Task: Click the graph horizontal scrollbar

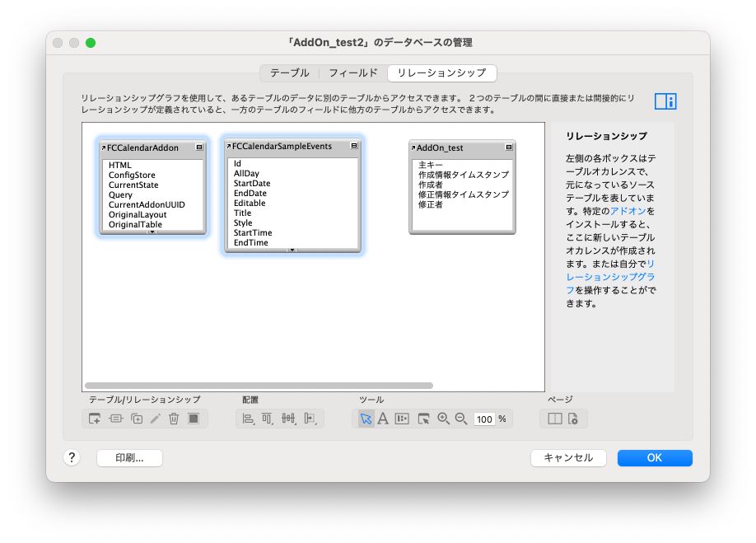Action: point(259,386)
